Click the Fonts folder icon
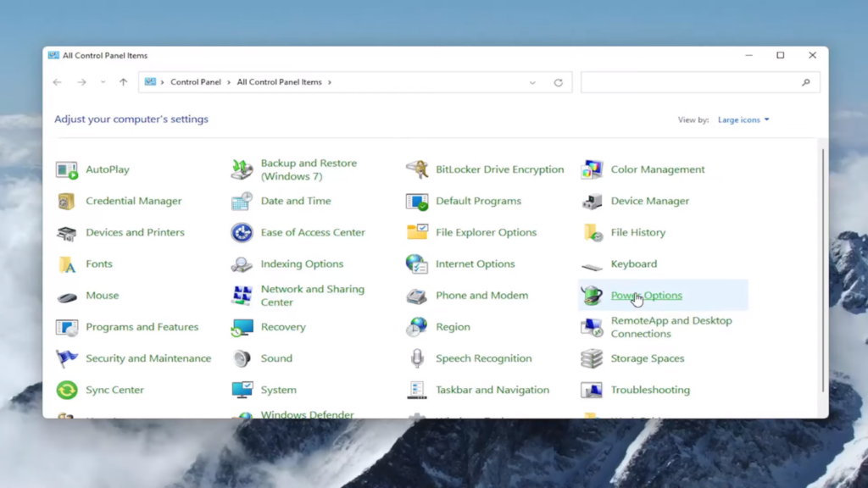Viewport: 868px width, 488px height. 67,264
